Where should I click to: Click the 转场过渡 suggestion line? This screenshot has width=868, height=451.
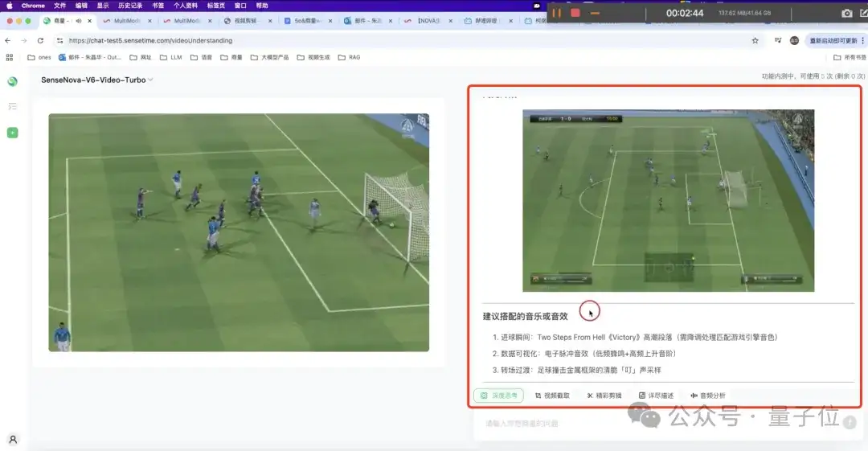[x=576, y=370]
